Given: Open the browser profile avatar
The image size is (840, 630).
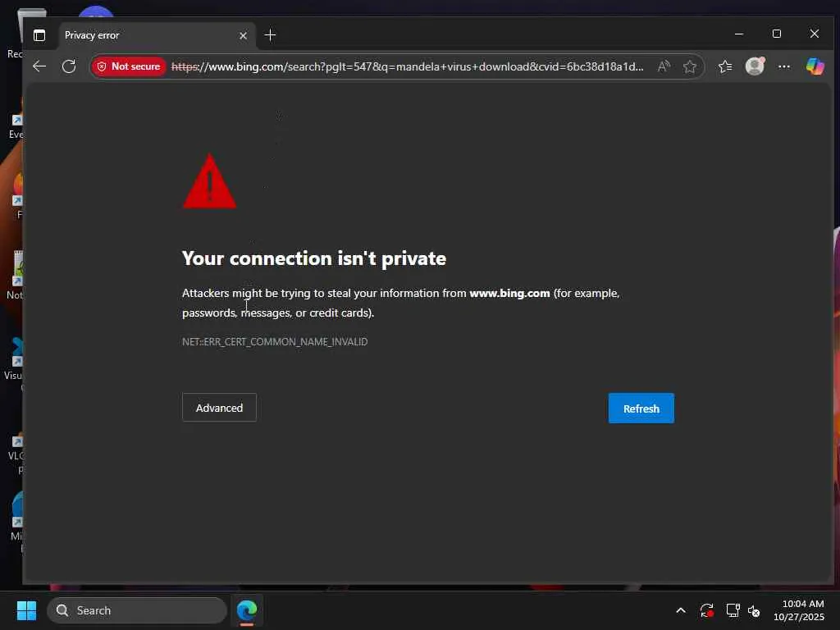Looking at the screenshot, I should (x=755, y=66).
